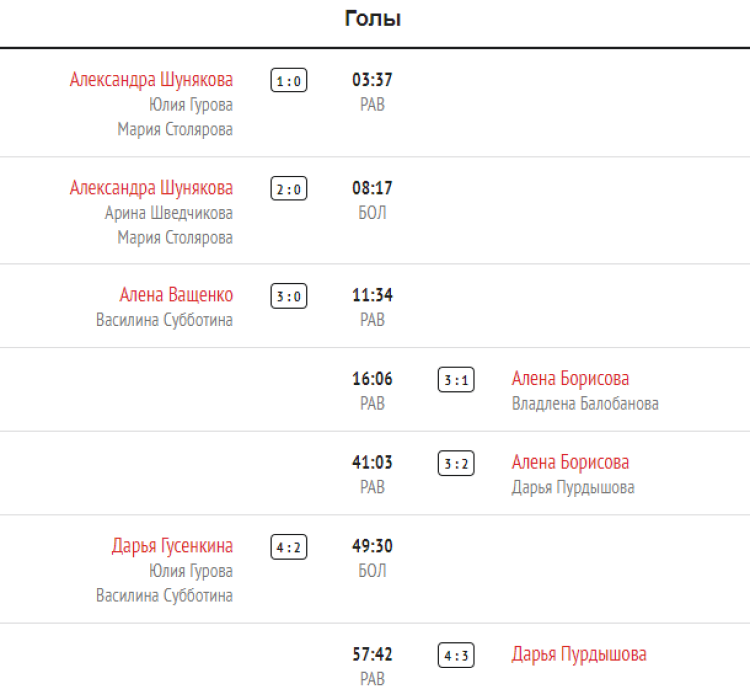Open Владлена Балобанова's assist link
Viewport: 750px width, 700px height.
(x=585, y=404)
